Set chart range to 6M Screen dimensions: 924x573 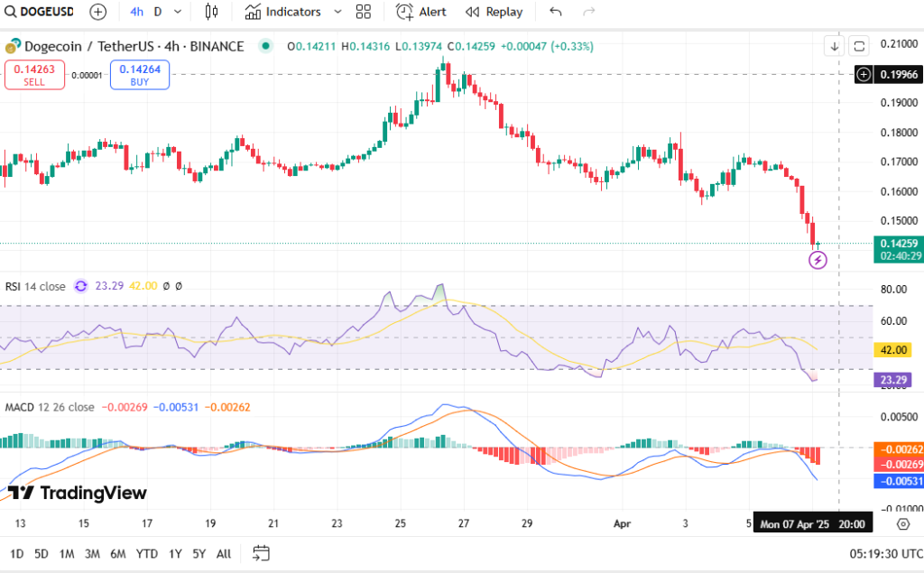tap(118, 553)
